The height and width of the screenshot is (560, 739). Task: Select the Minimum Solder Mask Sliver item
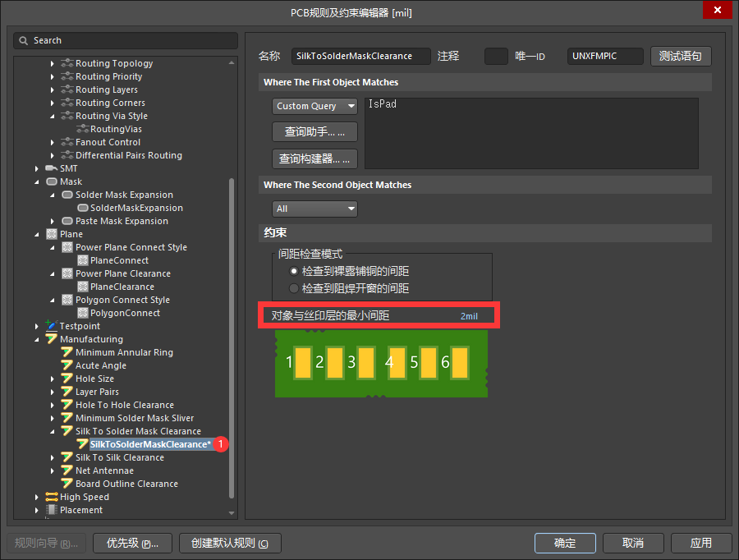[135, 418]
